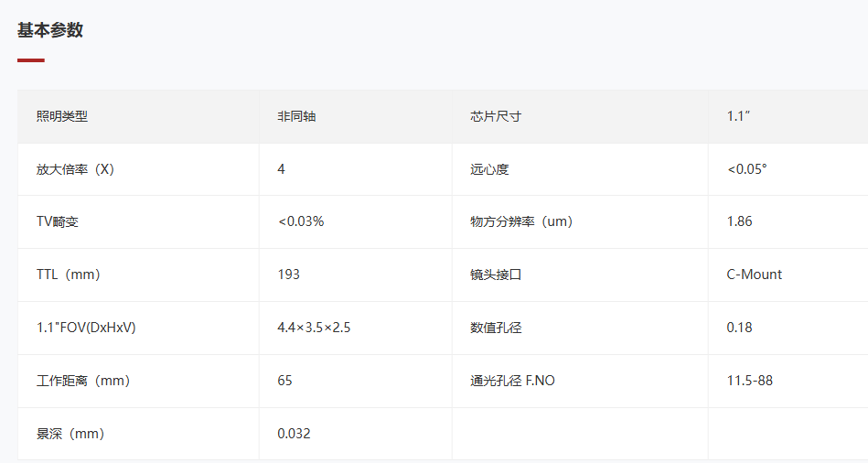Screen dimensions: 868x463
Task: Click the 物方分辨率（um）label
Action: [x=521, y=221]
